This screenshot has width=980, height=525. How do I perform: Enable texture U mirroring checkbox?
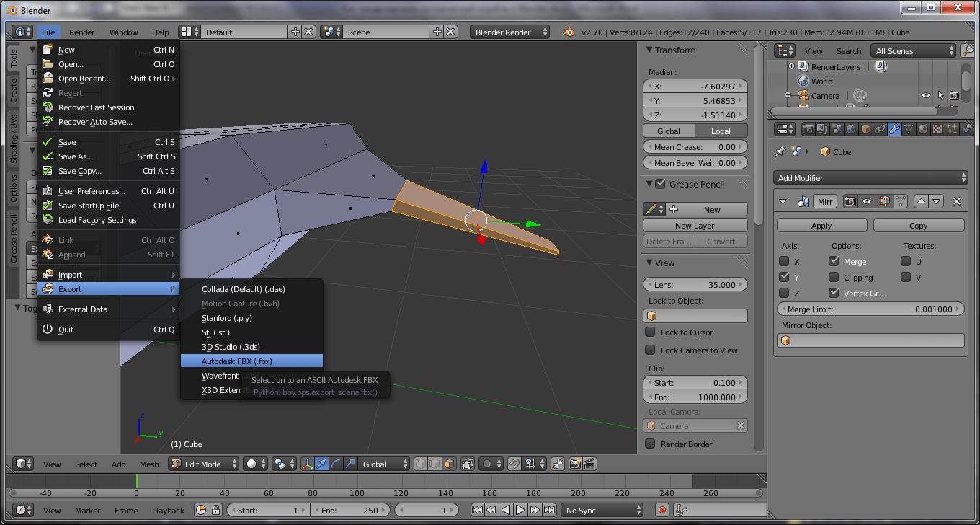pyautogui.click(x=906, y=261)
